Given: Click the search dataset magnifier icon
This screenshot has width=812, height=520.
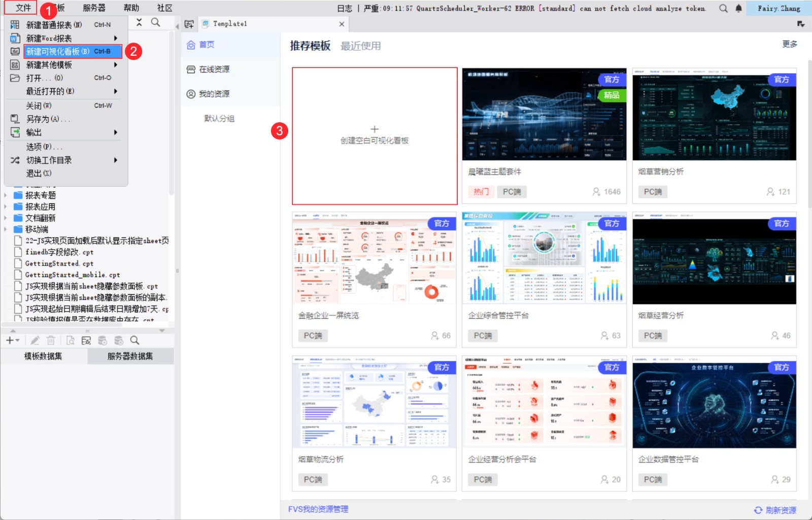Looking at the screenshot, I should [134, 340].
